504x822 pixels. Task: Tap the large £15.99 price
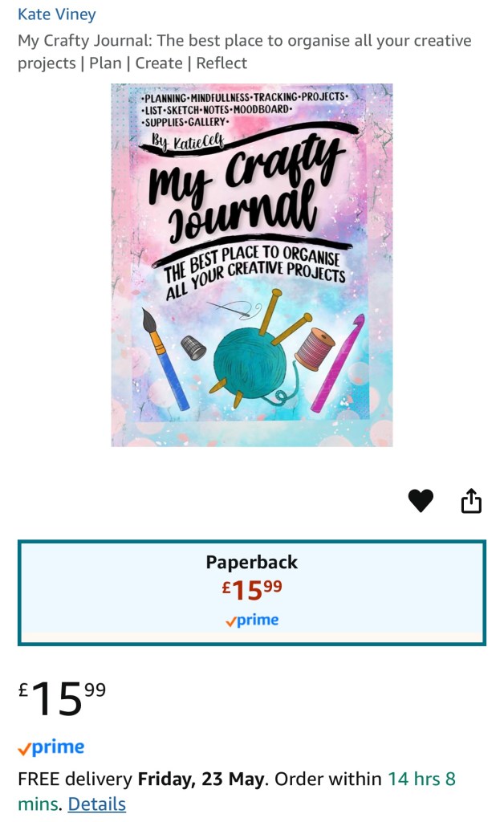tap(62, 698)
